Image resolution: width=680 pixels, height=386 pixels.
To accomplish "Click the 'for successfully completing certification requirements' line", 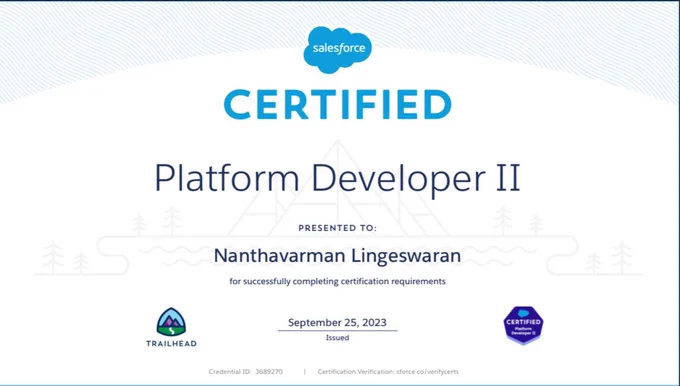I will [337, 281].
